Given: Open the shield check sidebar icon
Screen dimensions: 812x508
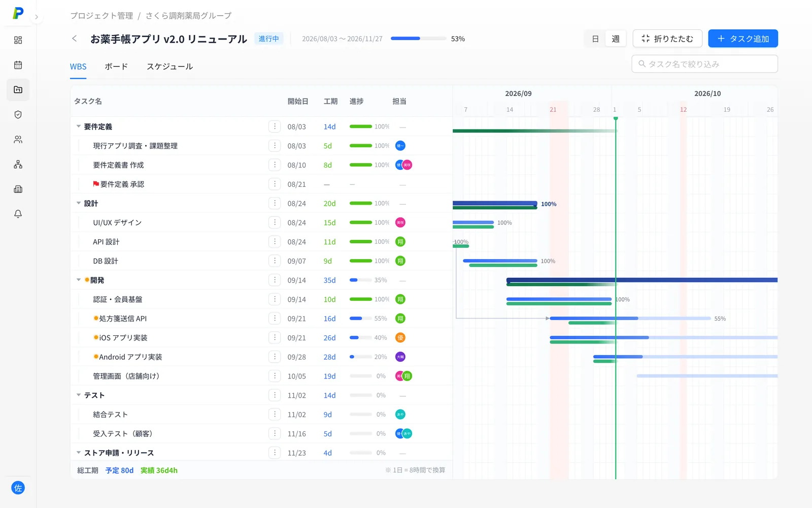Looking at the screenshot, I should tap(18, 115).
